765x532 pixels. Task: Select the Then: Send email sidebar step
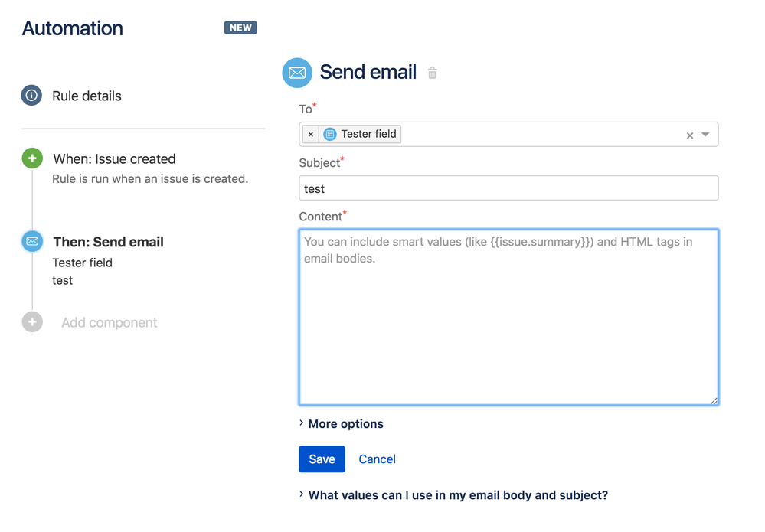[x=108, y=241]
